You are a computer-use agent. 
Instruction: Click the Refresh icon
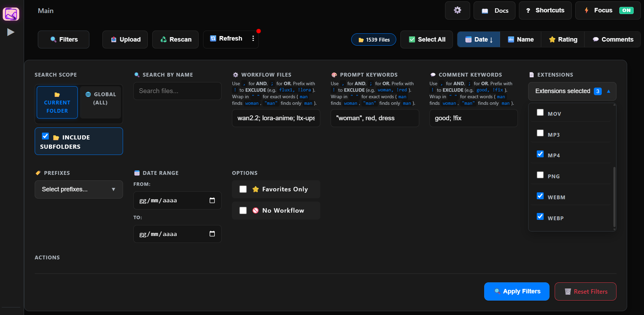(x=213, y=38)
